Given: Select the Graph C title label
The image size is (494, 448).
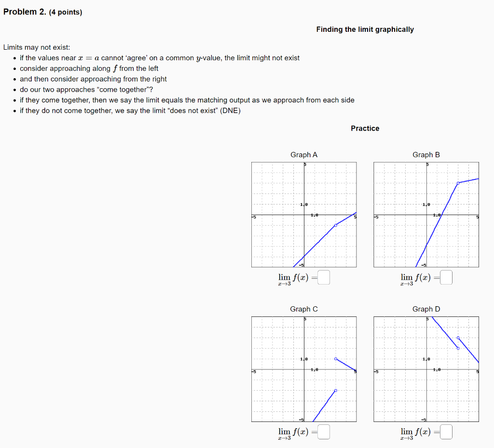Looking at the screenshot, I should coord(303,309).
